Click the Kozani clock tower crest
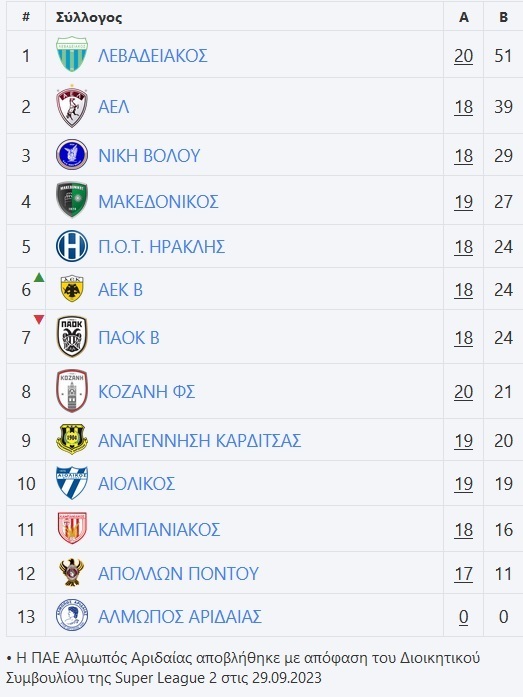The height and width of the screenshot is (697, 523). (x=72, y=391)
